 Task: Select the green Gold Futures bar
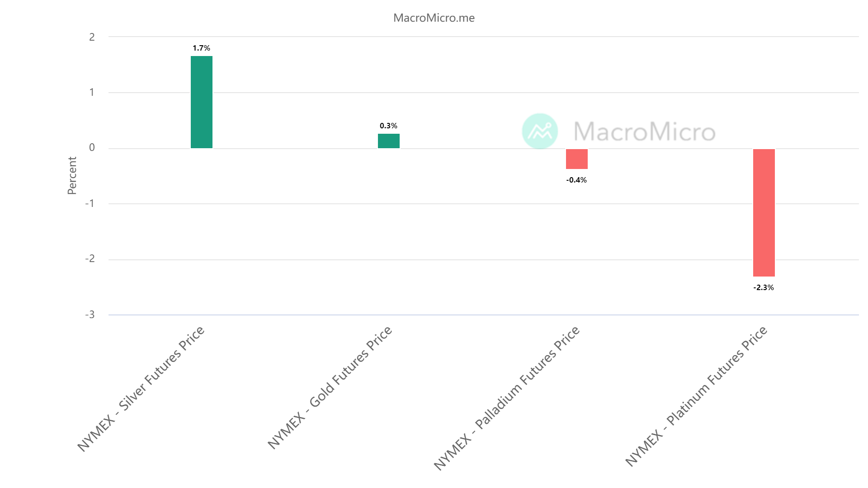pyautogui.click(x=389, y=141)
